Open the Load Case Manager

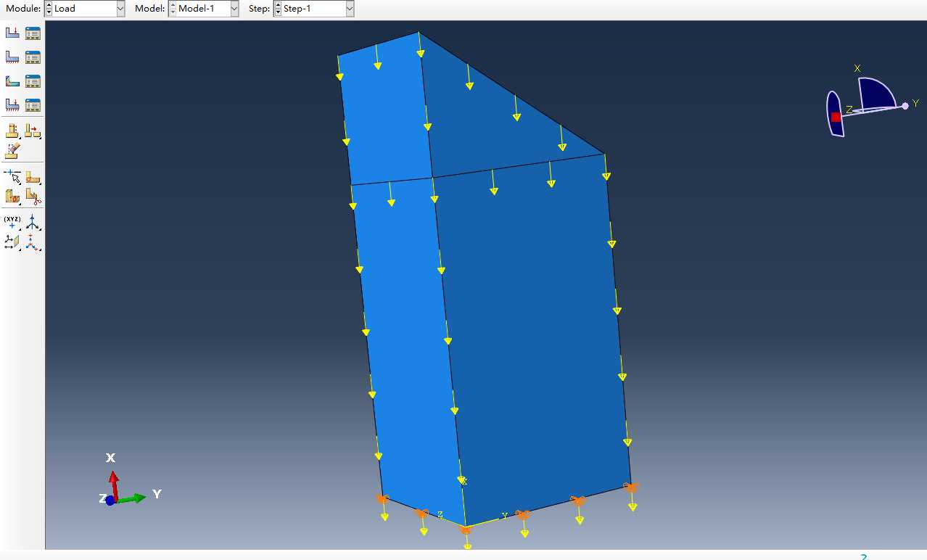pos(33,104)
